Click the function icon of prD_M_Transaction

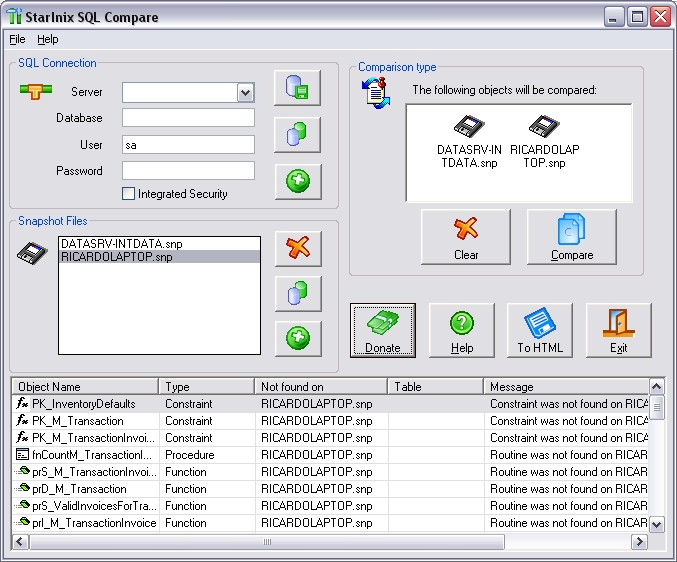point(22,488)
